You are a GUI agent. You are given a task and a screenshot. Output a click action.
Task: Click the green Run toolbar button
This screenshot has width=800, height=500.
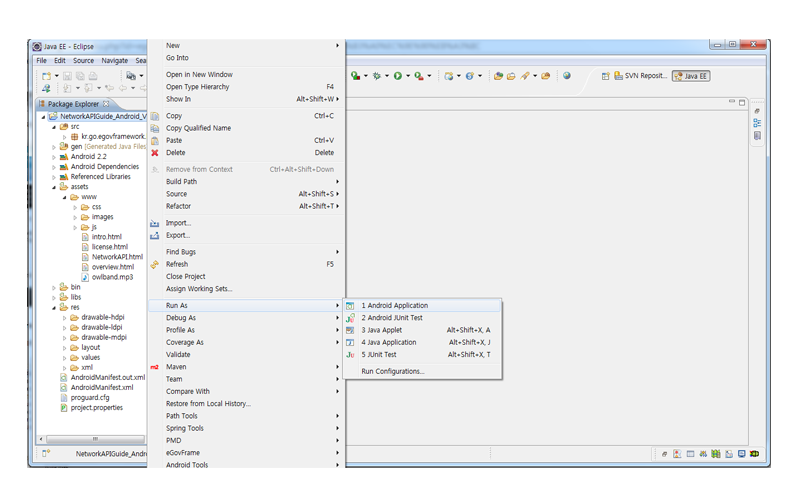click(x=397, y=76)
